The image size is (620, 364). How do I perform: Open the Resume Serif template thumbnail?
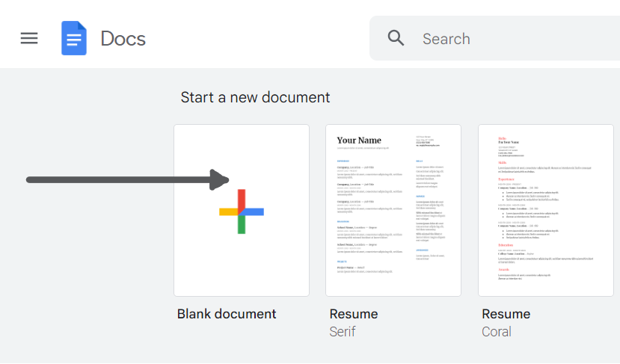[393, 210]
